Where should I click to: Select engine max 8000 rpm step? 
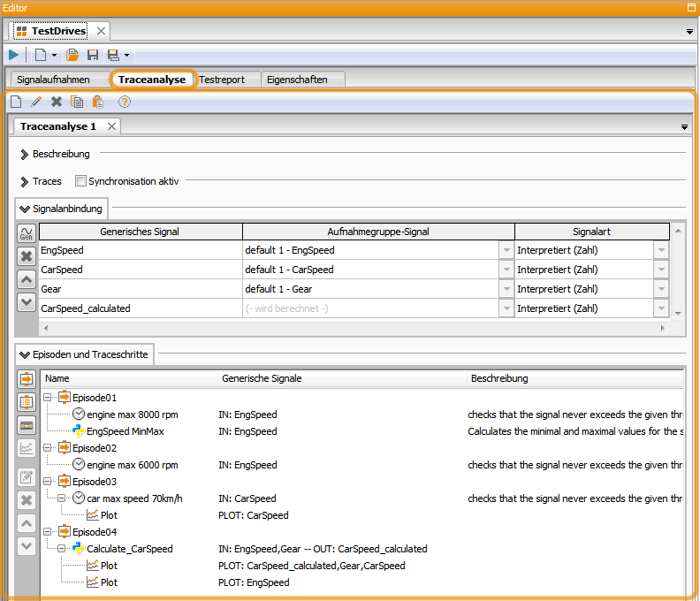click(133, 415)
